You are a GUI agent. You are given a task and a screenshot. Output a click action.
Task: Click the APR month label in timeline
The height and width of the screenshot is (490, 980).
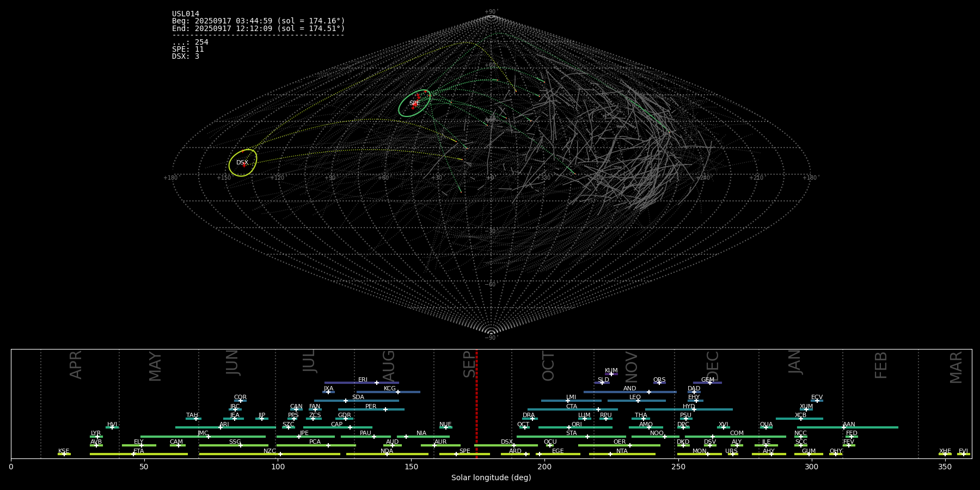tap(76, 365)
